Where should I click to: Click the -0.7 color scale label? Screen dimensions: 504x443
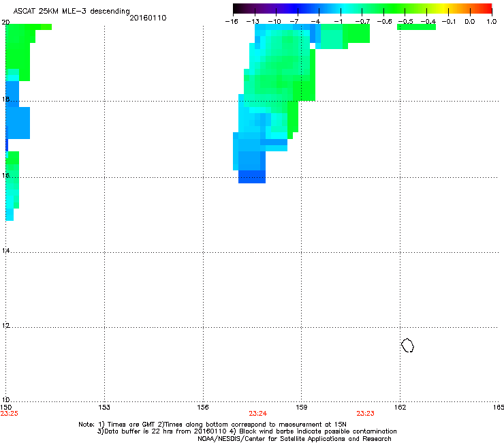[x=362, y=22]
